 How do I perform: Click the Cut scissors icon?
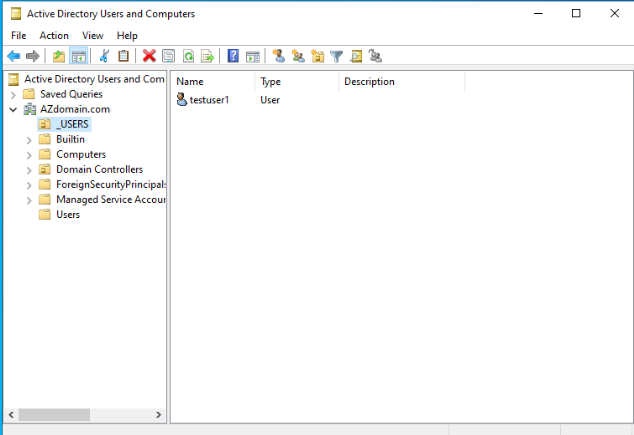pyautogui.click(x=104, y=56)
